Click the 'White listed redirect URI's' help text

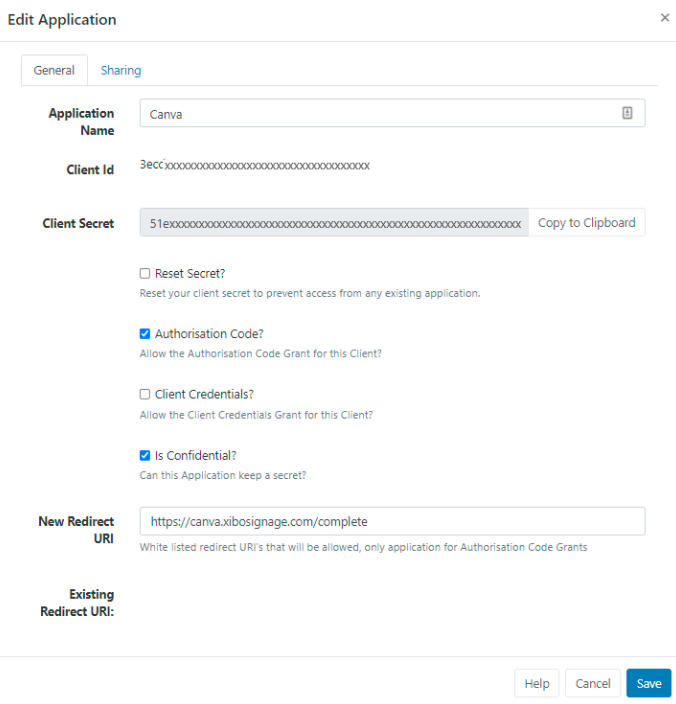(363, 547)
